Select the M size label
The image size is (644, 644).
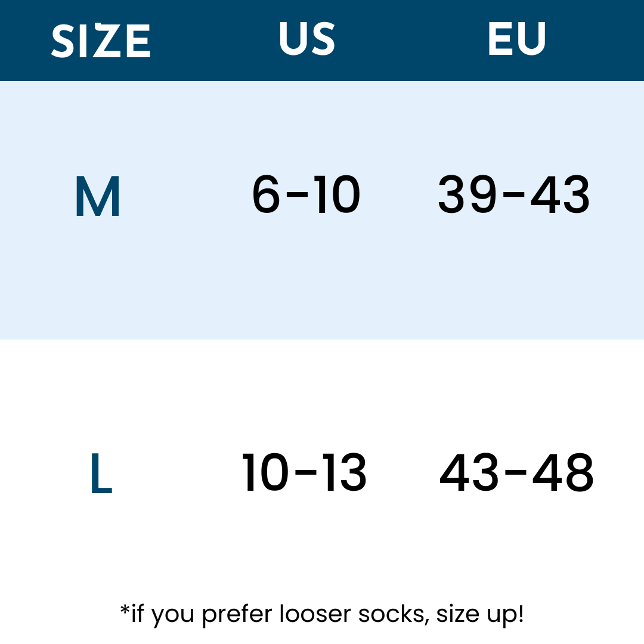[98, 197]
